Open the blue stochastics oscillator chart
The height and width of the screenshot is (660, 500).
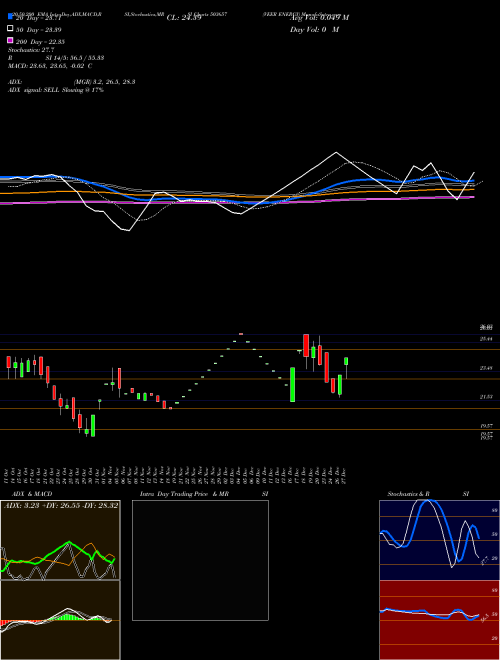click(x=439, y=540)
